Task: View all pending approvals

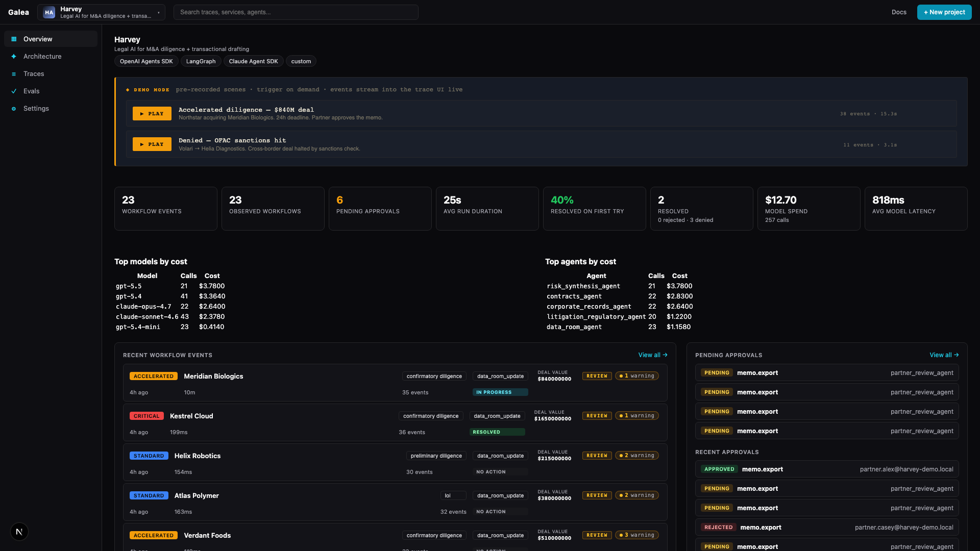Action: [x=944, y=355]
